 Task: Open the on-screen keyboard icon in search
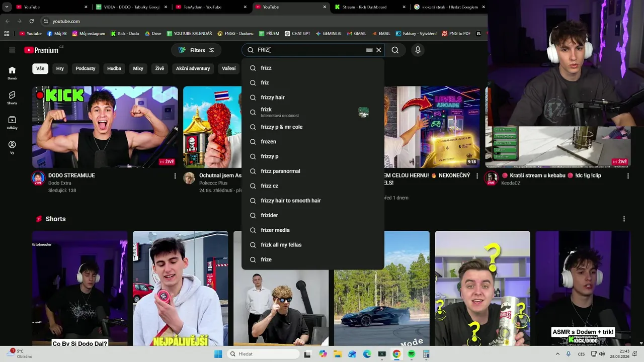369,50
